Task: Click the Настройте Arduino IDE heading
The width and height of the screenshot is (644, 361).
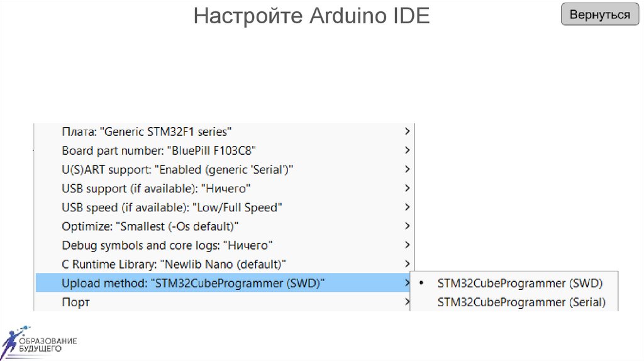Action: click(x=311, y=16)
